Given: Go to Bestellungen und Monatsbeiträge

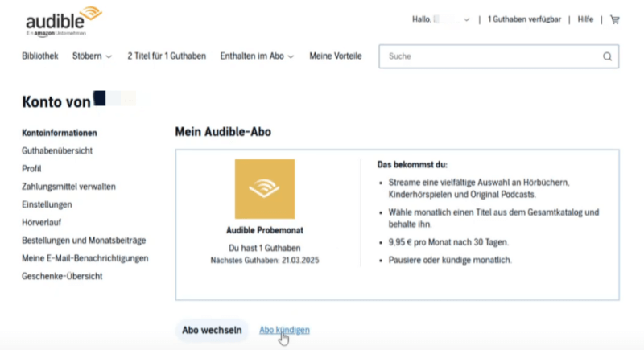Looking at the screenshot, I should pyautogui.click(x=84, y=241).
